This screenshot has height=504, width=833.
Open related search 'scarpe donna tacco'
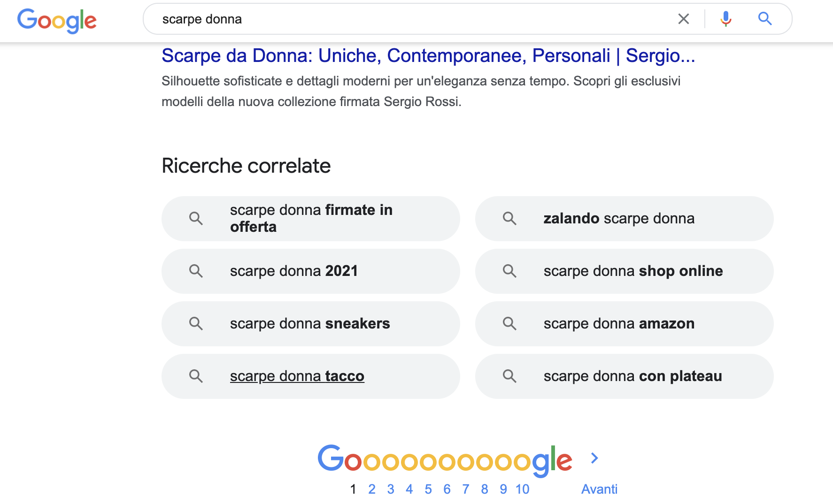pyautogui.click(x=297, y=376)
